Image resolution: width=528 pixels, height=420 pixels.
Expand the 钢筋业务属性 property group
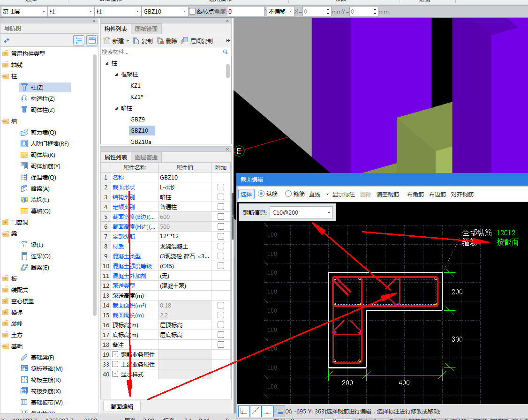click(x=115, y=354)
